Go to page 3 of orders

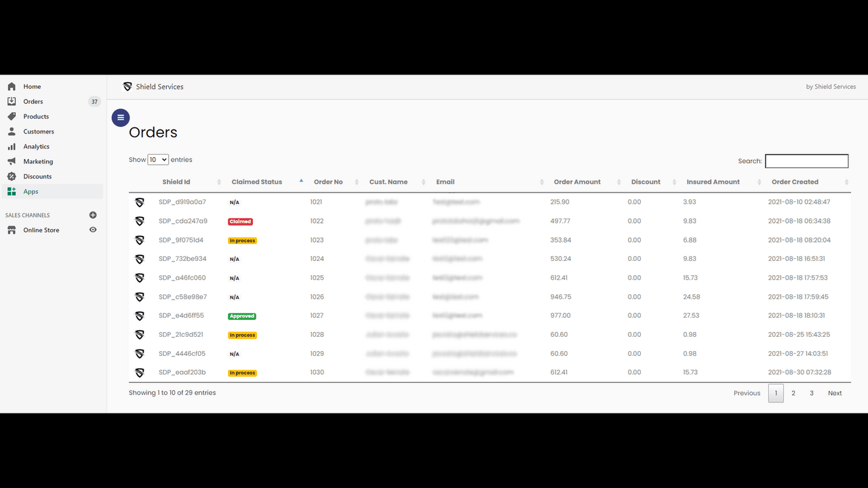(x=811, y=393)
